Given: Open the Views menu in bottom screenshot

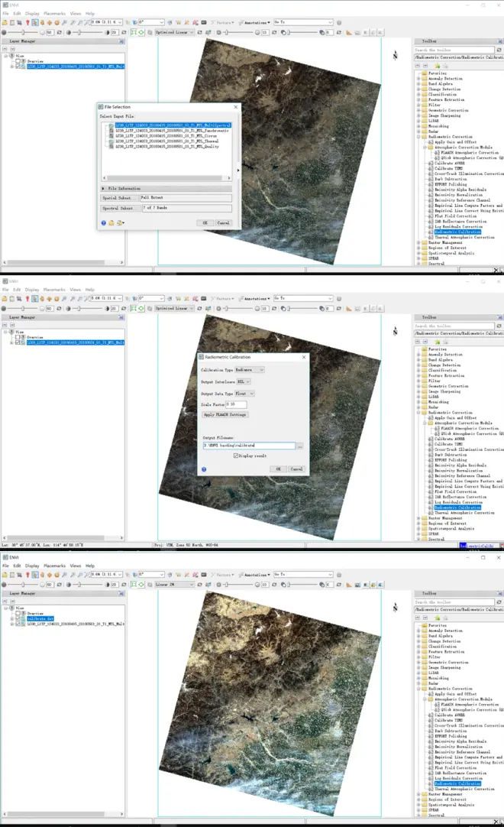Looking at the screenshot, I should tap(76, 566).
